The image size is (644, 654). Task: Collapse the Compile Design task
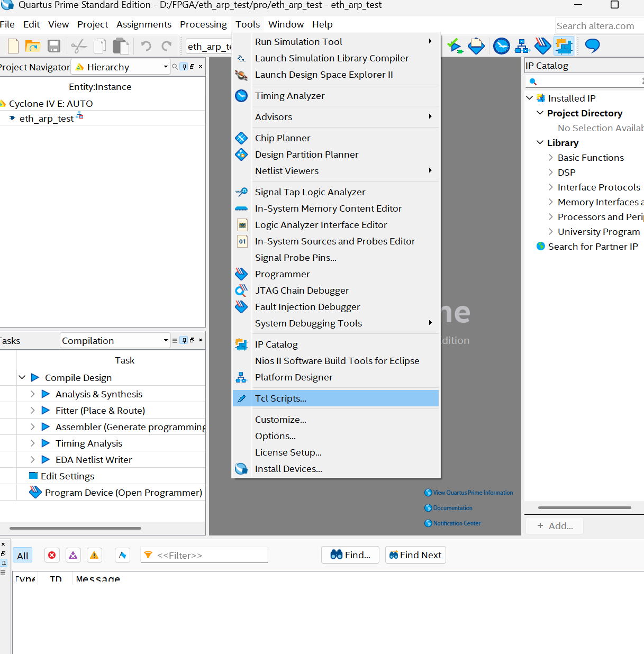(22, 377)
